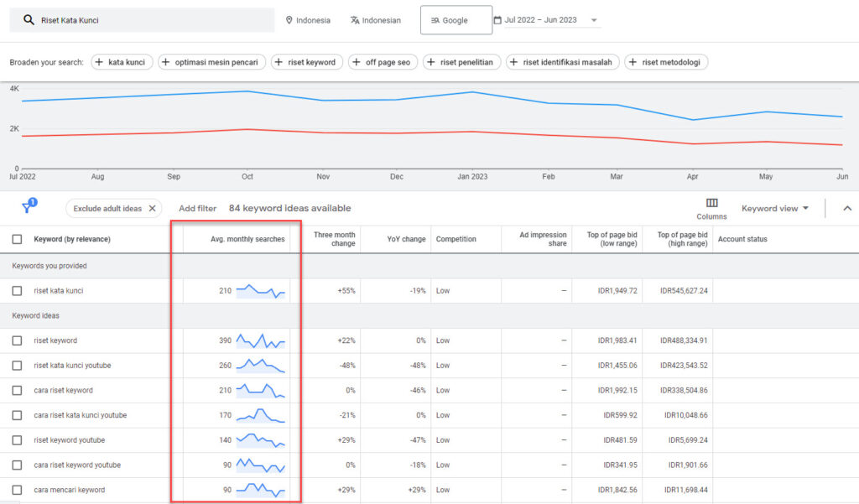Open the Keyword view dropdown
Screen dimensions: 859x504
click(774, 208)
